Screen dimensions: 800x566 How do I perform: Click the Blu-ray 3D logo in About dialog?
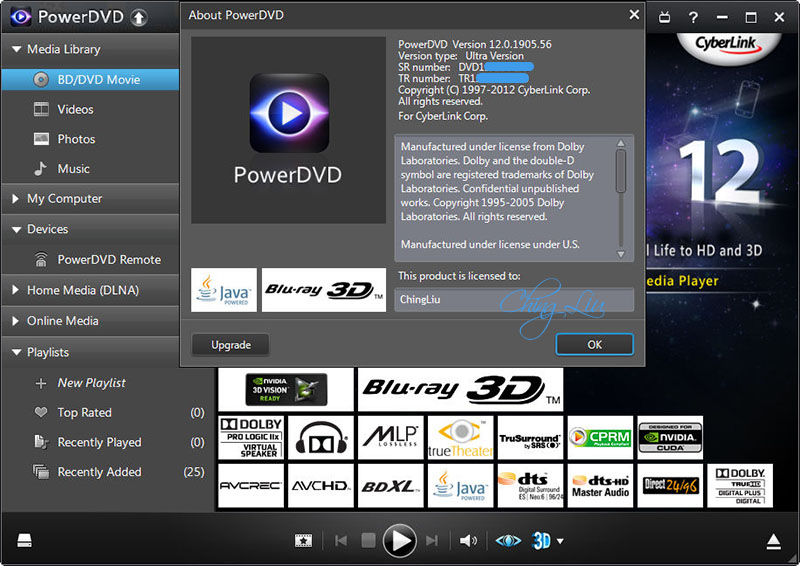[324, 290]
